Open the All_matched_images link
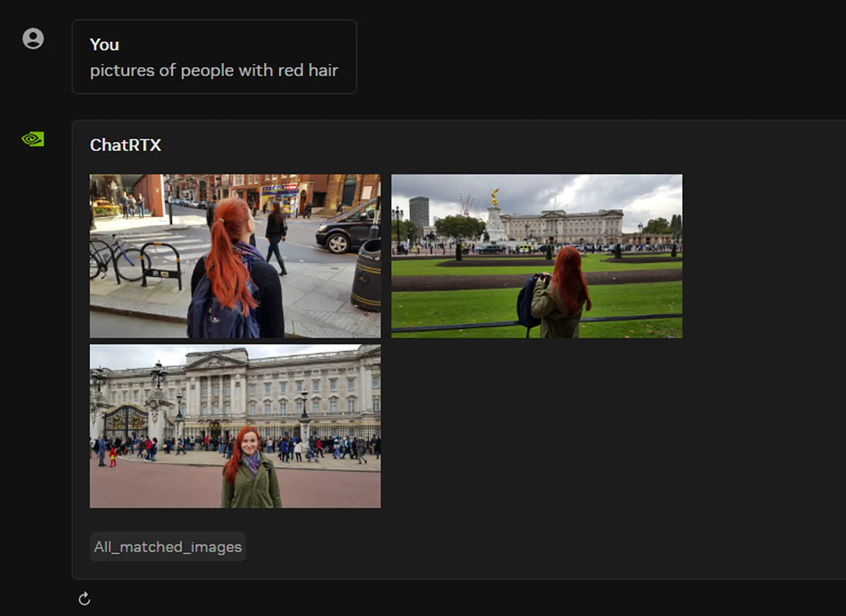846x616 pixels. tap(168, 546)
